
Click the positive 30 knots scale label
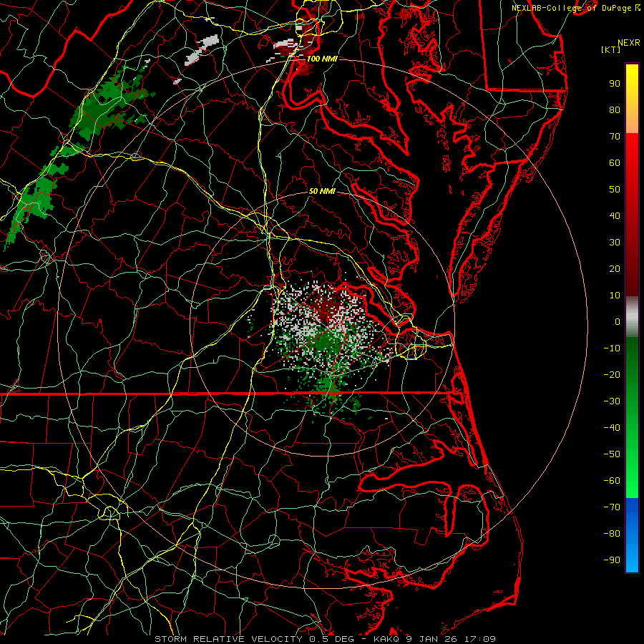(x=615, y=243)
